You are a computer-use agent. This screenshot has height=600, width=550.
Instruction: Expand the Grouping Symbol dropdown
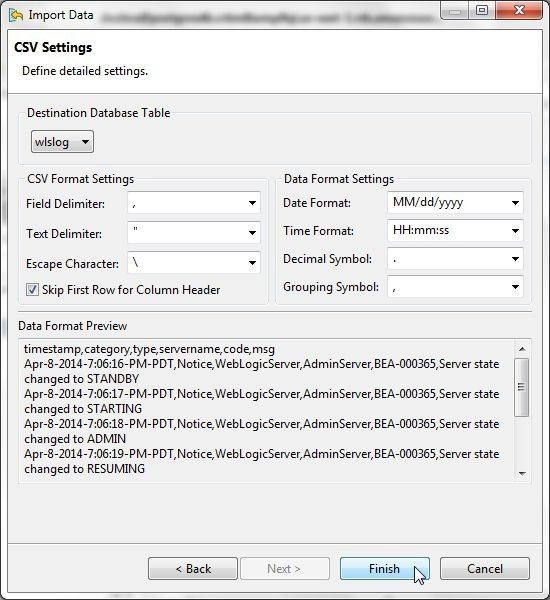(x=515, y=287)
